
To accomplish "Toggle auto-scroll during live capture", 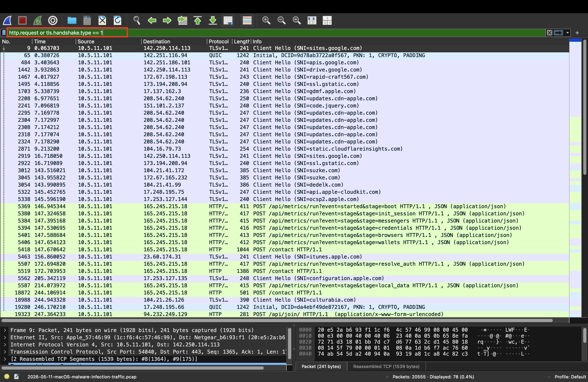I will point(228,20).
